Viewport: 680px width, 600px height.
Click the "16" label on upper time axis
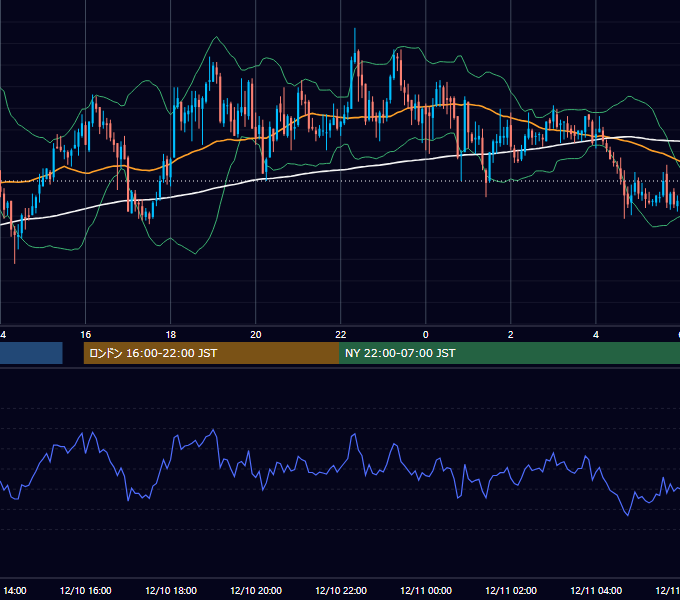tap(85, 334)
